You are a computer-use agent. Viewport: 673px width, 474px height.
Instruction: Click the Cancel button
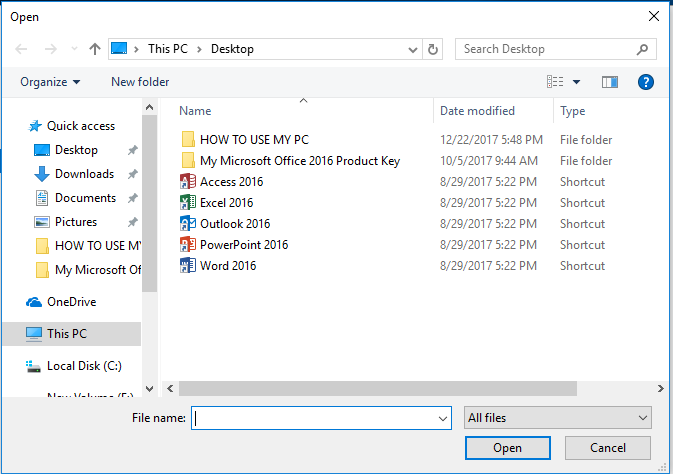608,448
